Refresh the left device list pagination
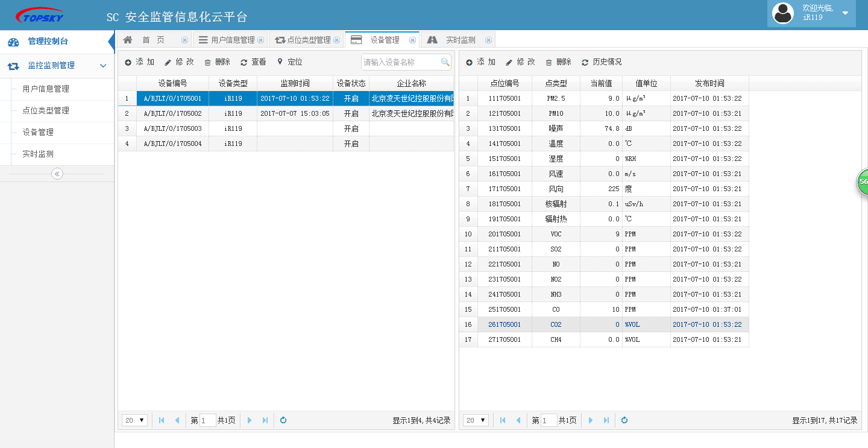This screenshot has width=868, height=448. click(283, 420)
